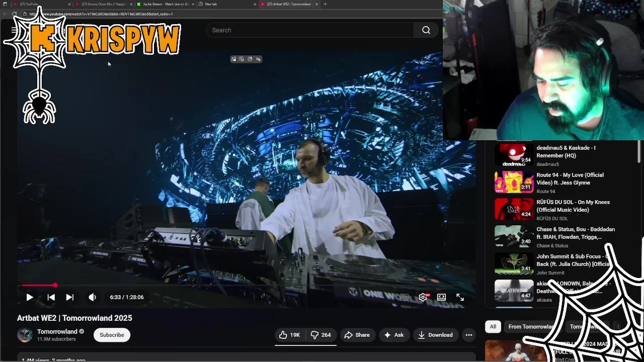The image size is (644, 362).
Task: Jump to the previous video
Action: pyautogui.click(x=51, y=297)
